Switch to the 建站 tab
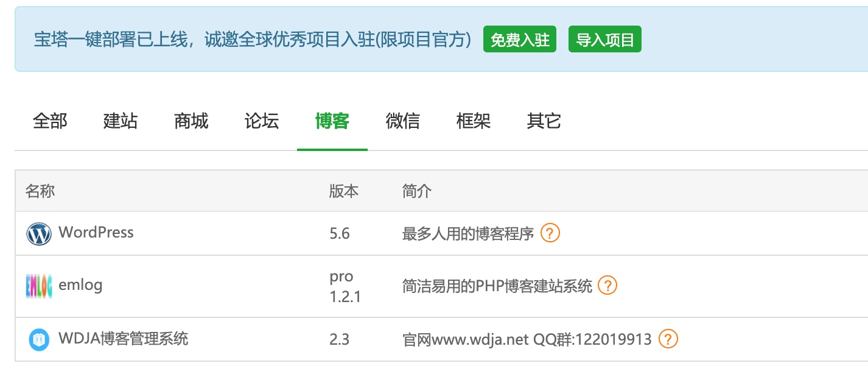 [121, 121]
